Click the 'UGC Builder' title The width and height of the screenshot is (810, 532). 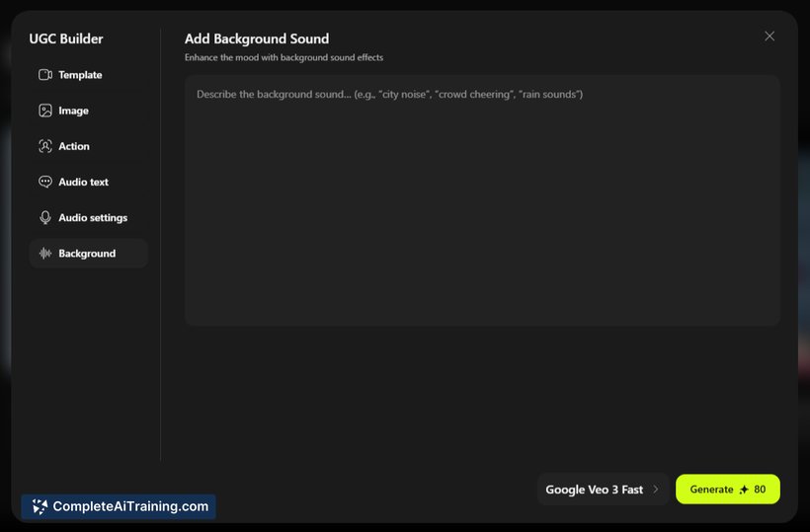click(65, 38)
